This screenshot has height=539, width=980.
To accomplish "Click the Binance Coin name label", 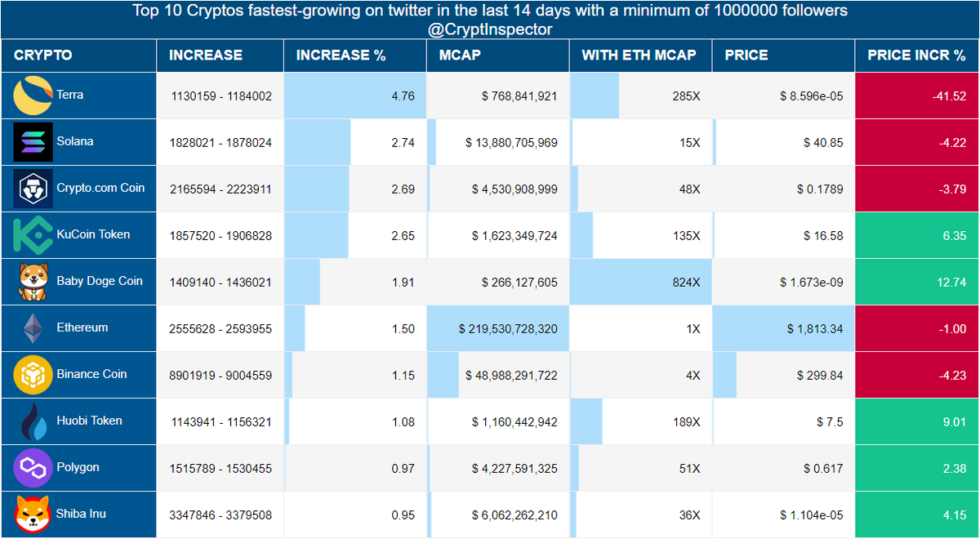I will click(92, 374).
